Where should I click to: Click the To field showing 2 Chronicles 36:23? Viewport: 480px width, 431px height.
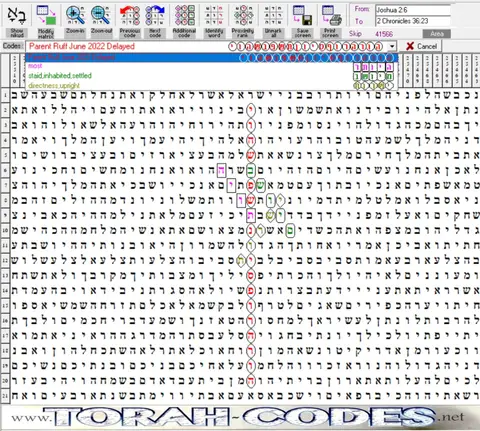coord(413,21)
